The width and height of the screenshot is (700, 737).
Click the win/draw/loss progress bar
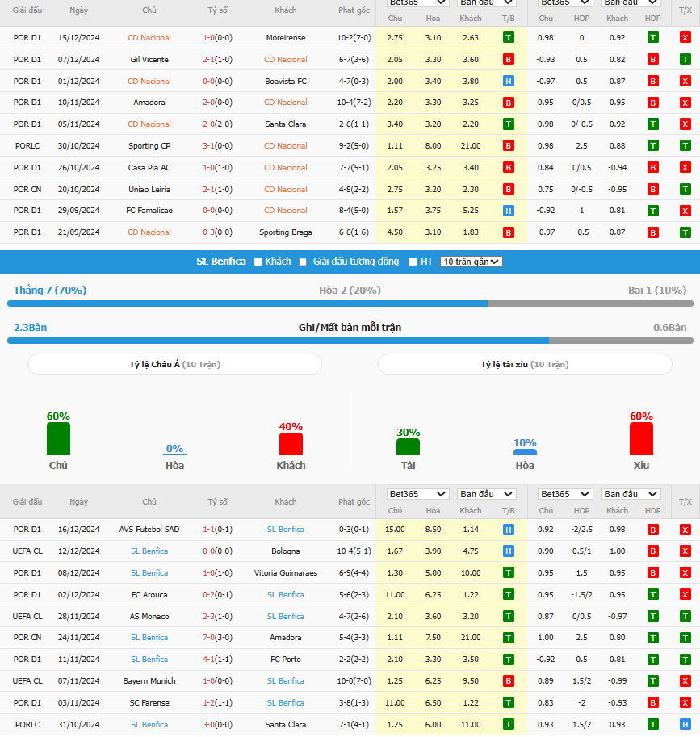tap(350, 304)
